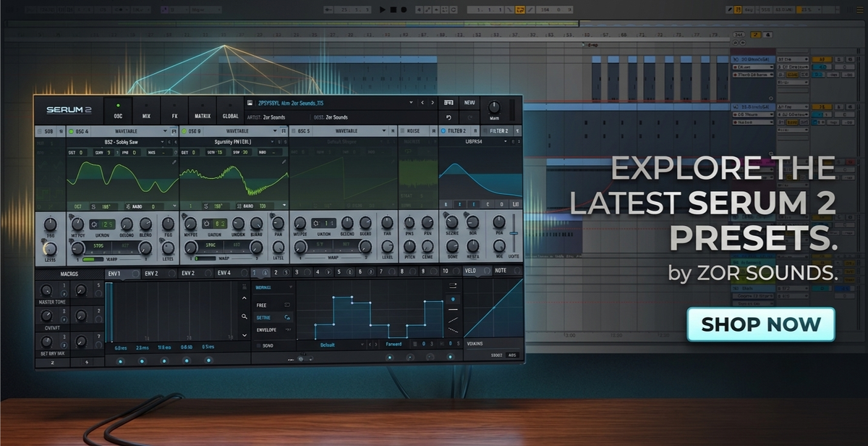
Task: Toggle the orange loop button in DAW
Action: pyautogui.click(x=520, y=9)
